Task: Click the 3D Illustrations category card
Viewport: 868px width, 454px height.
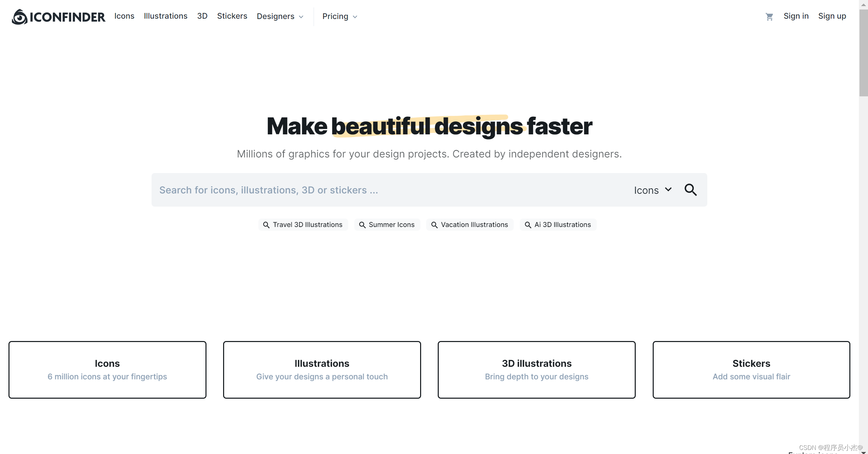Action: coord(537,370)
